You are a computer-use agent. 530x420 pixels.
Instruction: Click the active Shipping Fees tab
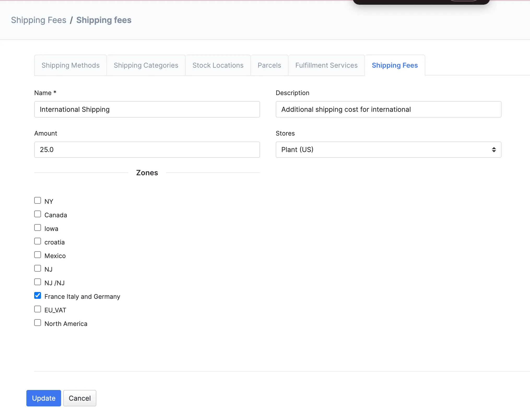pyautogui.click(x=395, y=65)
